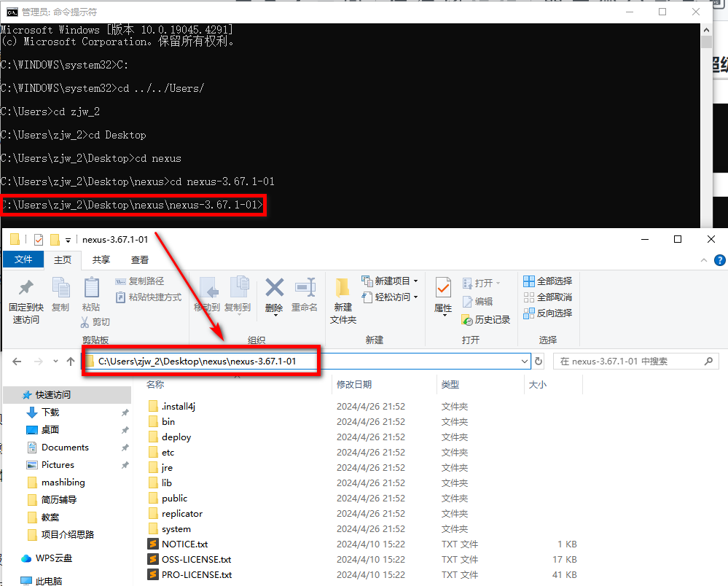Click the search box for nexus-3.67.1-01

click(x=634, y=361)
